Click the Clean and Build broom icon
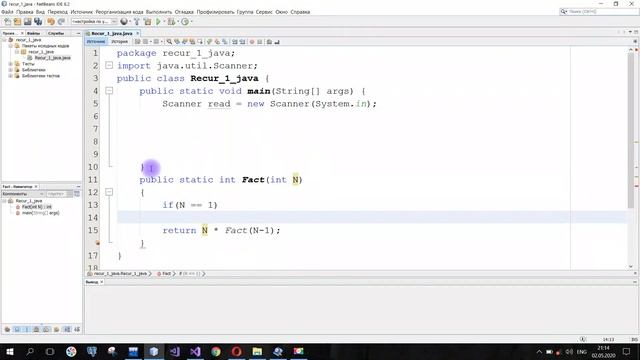640x360 pixels. (147, 22)
